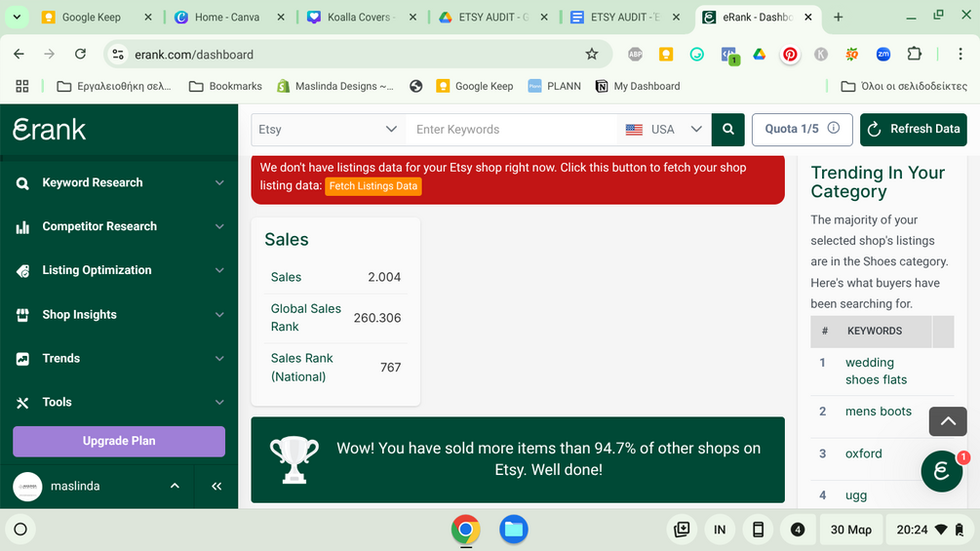Bookmark page with star icon
The height and width of the screenshot is (551, 980).
pyautogui.click(x=591, y=55)
